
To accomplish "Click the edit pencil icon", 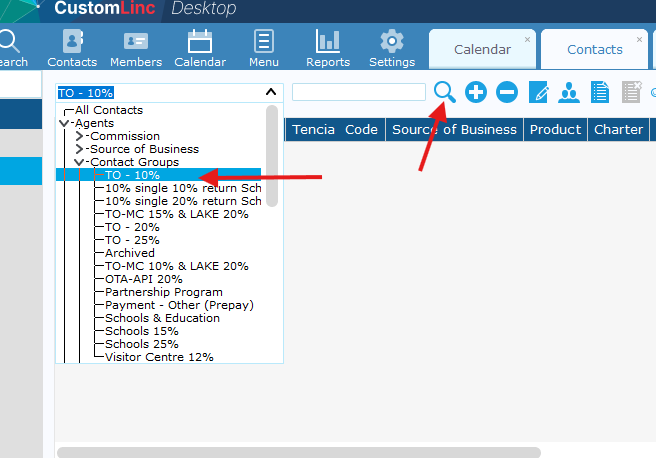I will click(x=539, y=93).
